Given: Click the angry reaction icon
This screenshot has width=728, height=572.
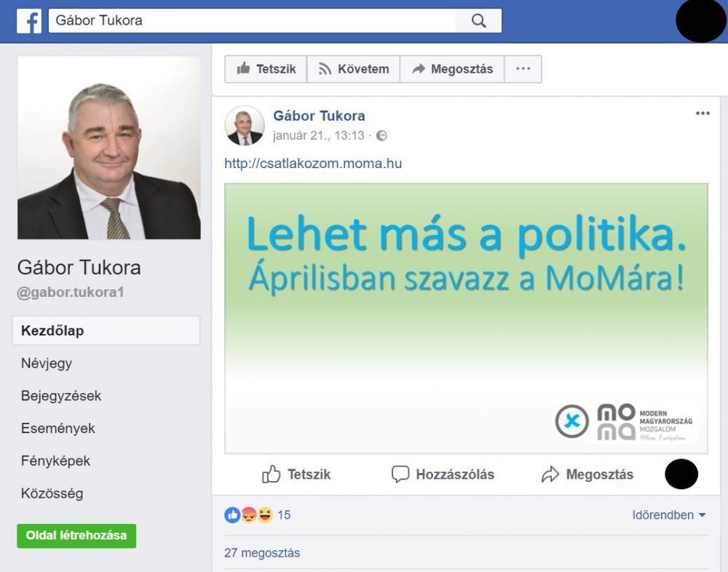Looking at the screenshot, I should [x=249, y=515].
